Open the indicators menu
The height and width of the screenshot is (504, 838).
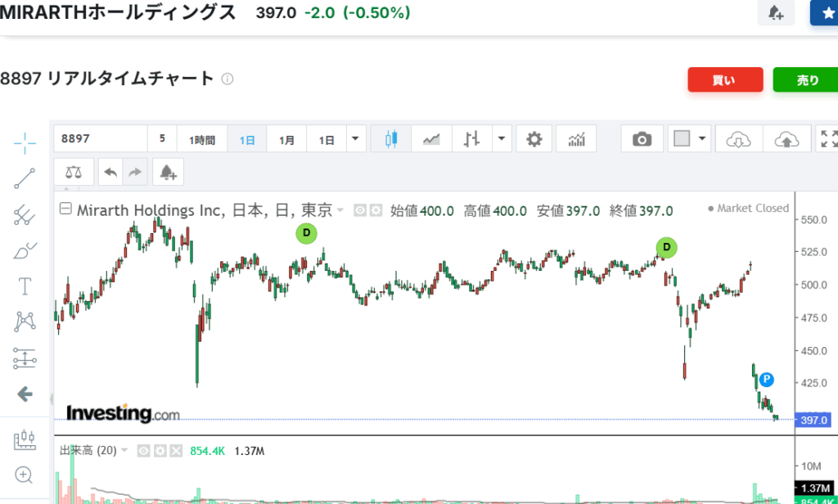pyautogui.click(x=576, y=139)
